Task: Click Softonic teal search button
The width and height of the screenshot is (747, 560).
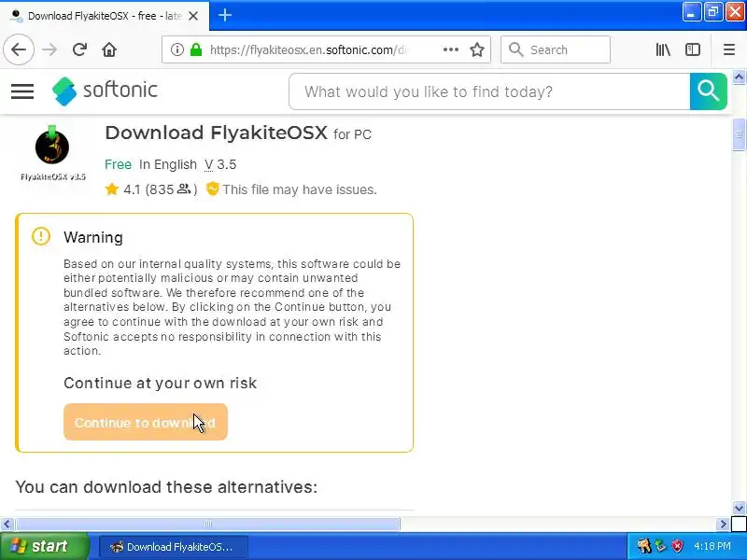Action: [x=709, y=91]
